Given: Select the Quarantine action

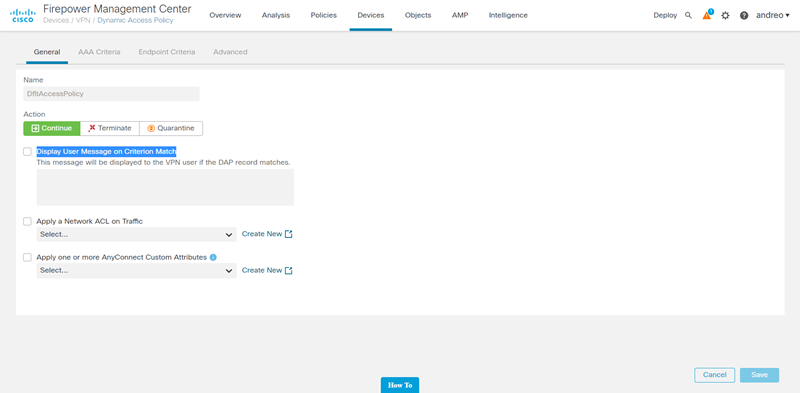Looking at the screenshot, I should coord(171,128).
